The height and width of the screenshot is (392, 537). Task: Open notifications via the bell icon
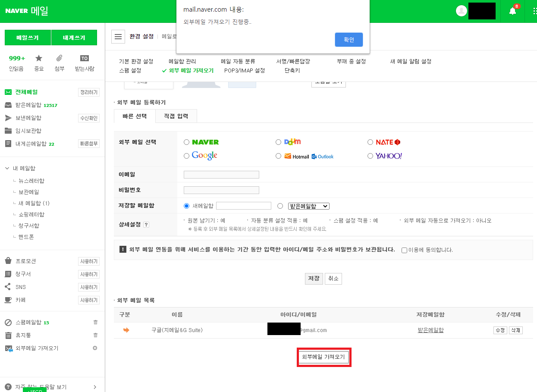click(512, 11)
